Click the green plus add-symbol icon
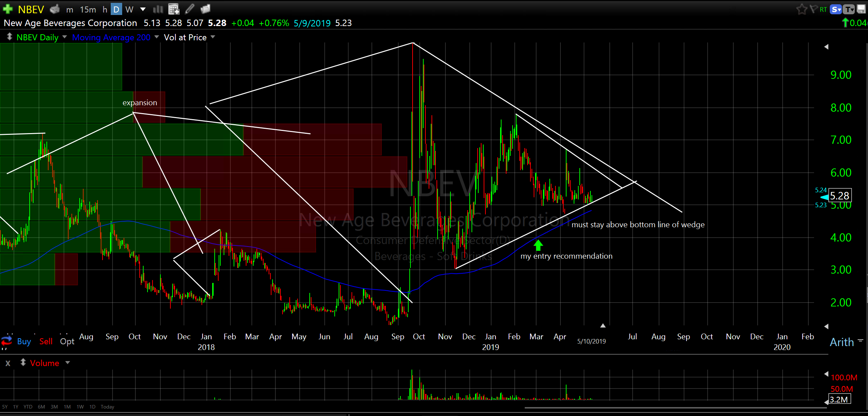Image resolution: width=868 pixels, height=416 pixels. point(8,9)
